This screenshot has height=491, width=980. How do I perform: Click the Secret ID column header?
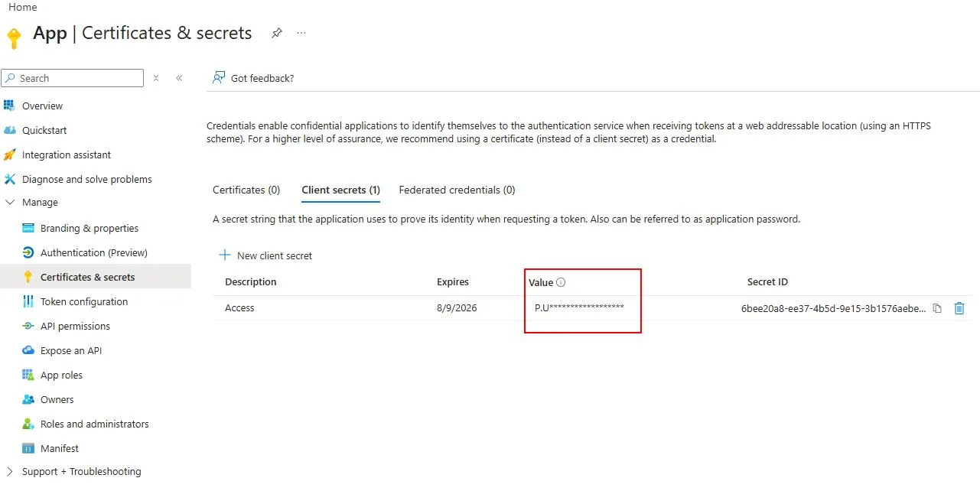(x=767, y=282)
